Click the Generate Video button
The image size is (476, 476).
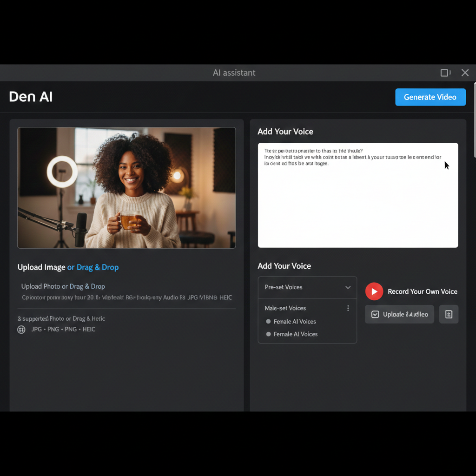click(x=430, y=97)
